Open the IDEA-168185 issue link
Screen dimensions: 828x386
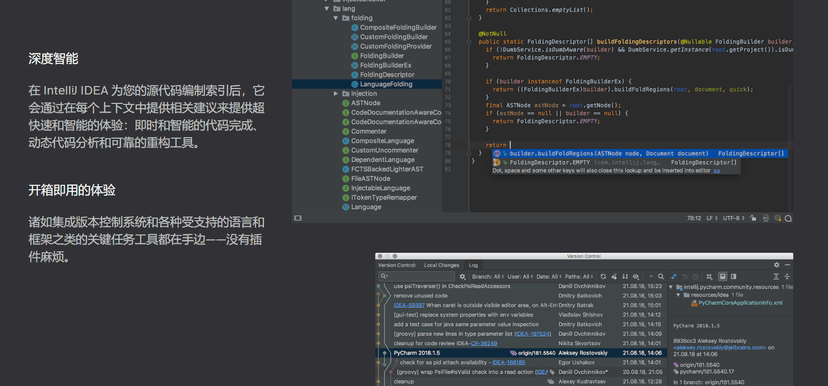click(509, 363)
